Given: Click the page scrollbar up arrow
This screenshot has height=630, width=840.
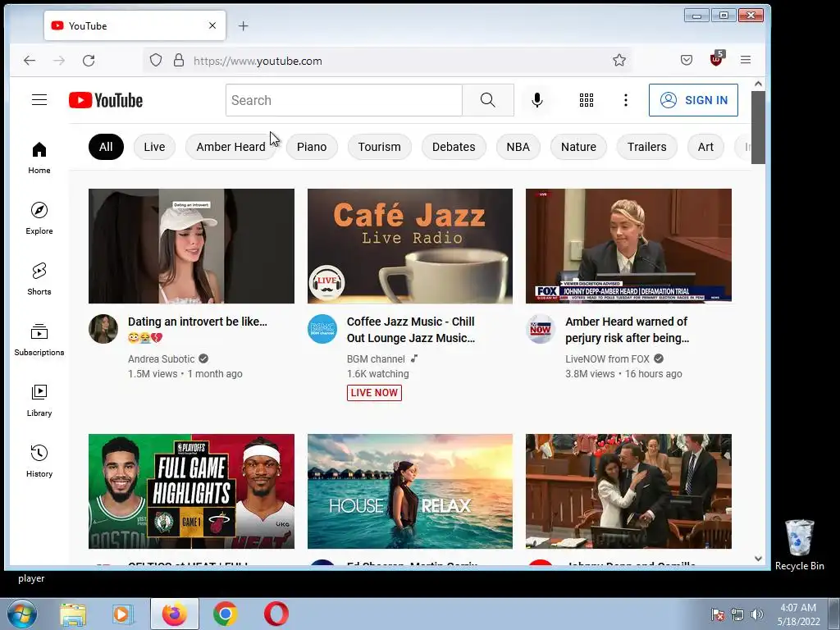Looking at the screenshot, I should [x=758, y=84].
